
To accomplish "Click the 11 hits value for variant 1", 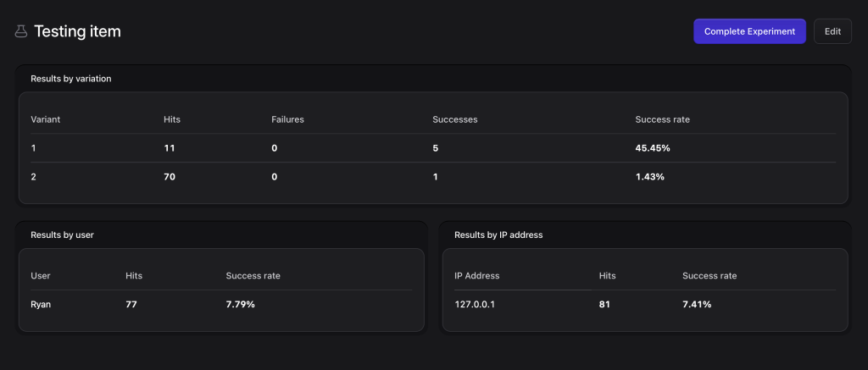I will [169, 148].
